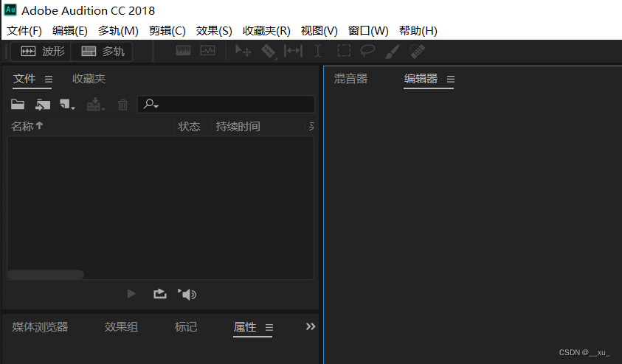Open the 文件(F) menu
The height and width of the screenshot is (364, 622).
click(24, 31)
